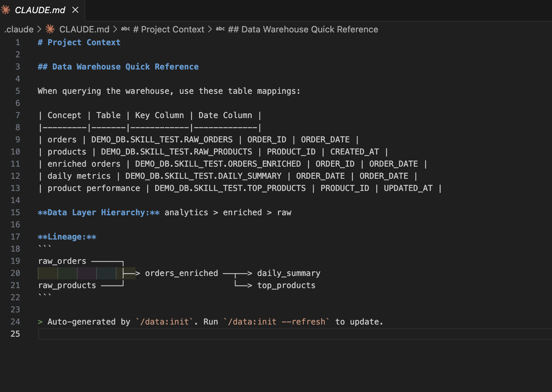
Task: Click the Claude starburst icon in the breadcrumb
Action: [50, 29]
